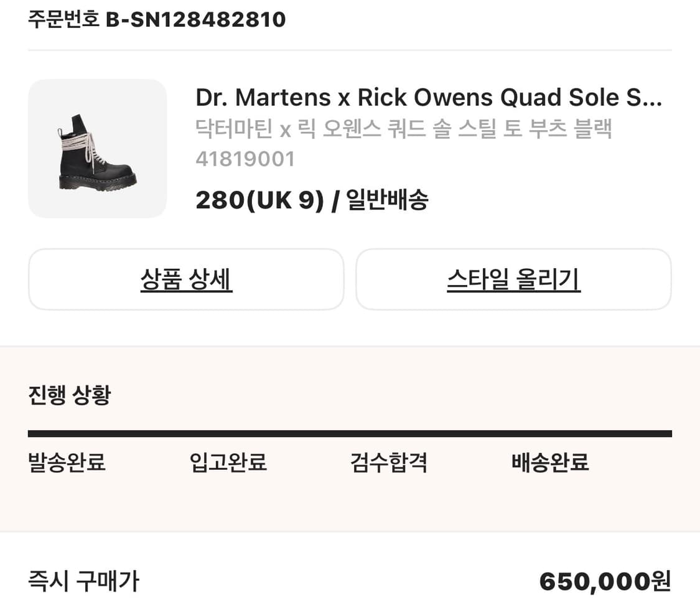Click the 주문번호 label
The width and height of the screenshot is (700, 605).
pyautogui.click(x=60, y=19)
